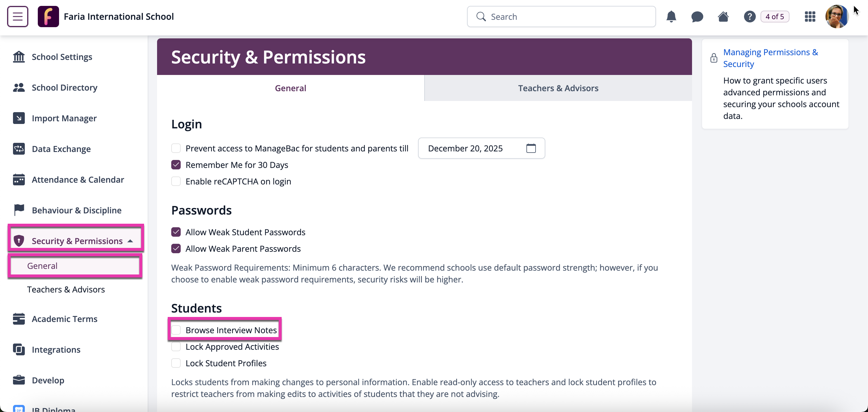
Task: Uncheck Remember Me for 30 Days
Action: 176,165
